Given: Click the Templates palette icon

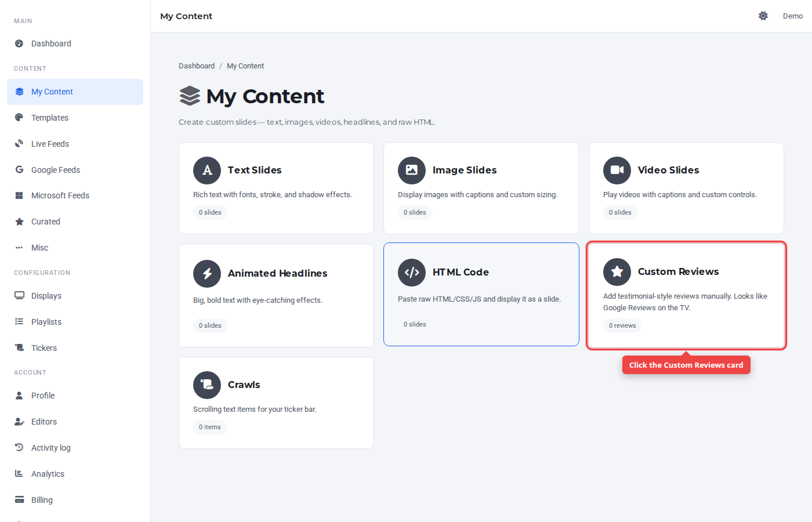Looking at the screenshot, I should tap(19, 117).
